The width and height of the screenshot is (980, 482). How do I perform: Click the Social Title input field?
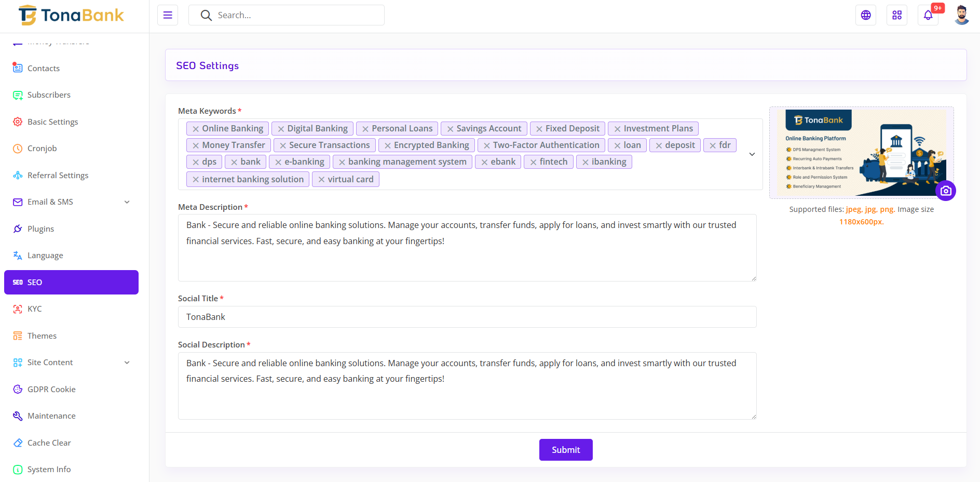[x=467, y=317]
